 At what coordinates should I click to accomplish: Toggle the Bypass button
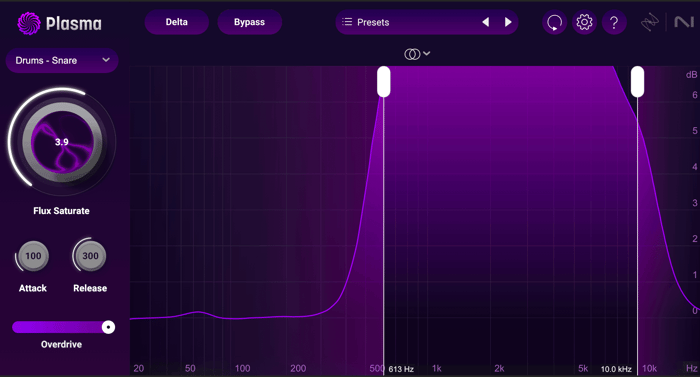[250, 22]
